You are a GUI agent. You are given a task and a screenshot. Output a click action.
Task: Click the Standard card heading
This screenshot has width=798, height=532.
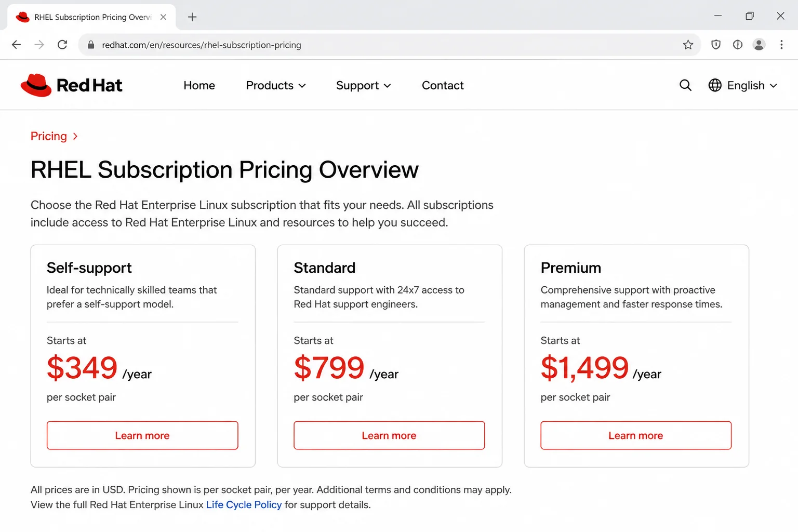pyautogui.click(x=325, y=268)
